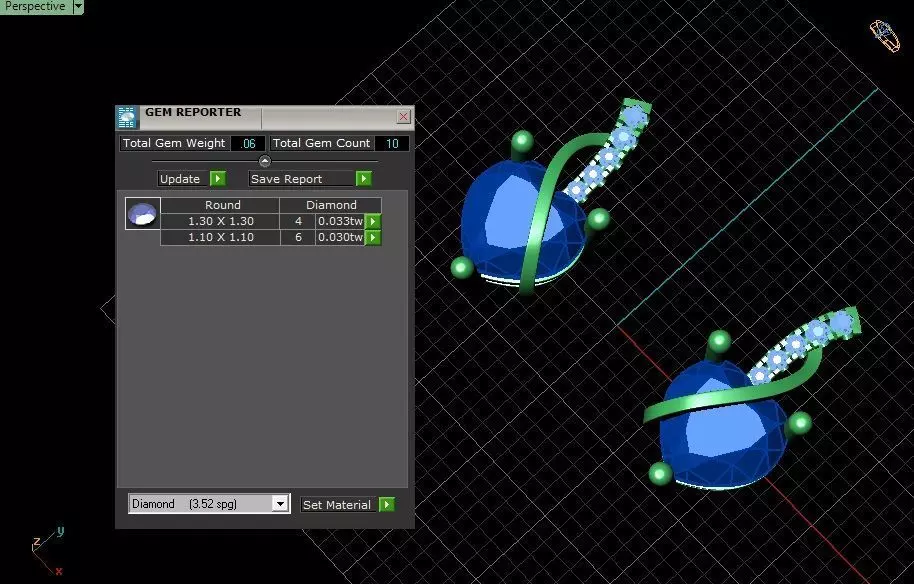Image resolution: width=914 pixels, height=584 pixels.
Task: Click the Diamond column header
Action: click(x=331, y=205)
